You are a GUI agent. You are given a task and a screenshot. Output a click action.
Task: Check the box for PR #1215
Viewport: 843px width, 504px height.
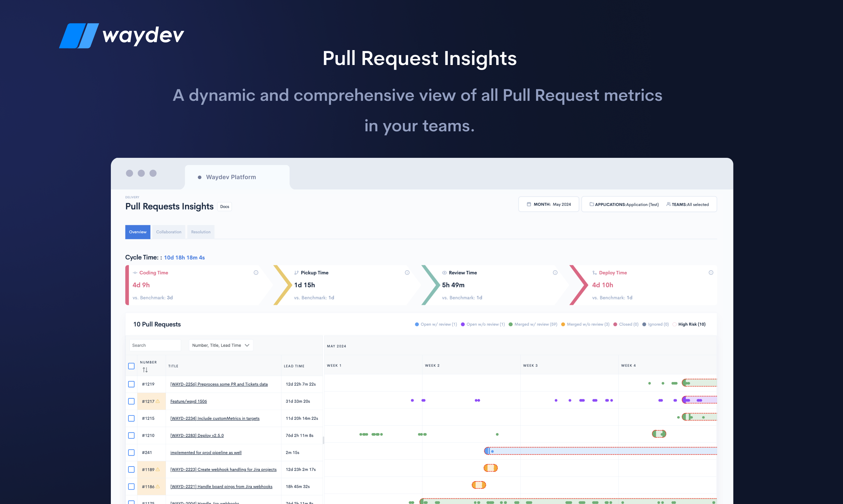pyautogui.click(x=131, y=418)
